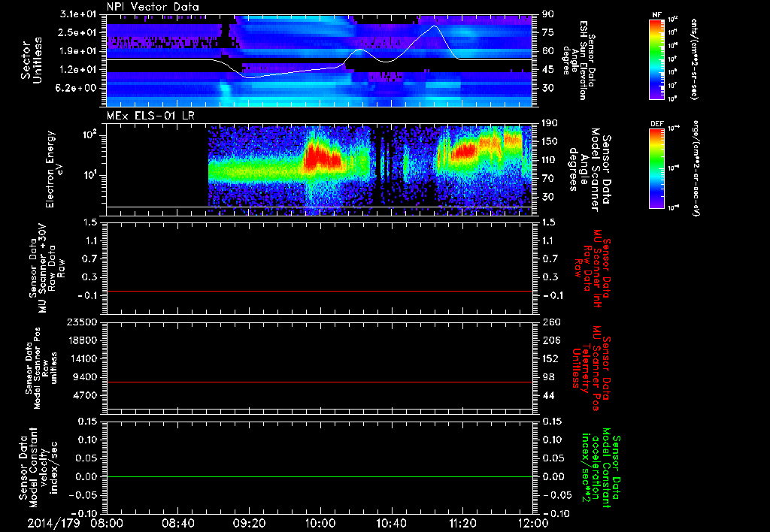Click the NF color bar gradient
This screenshot has height=532, width=770.
click(x=657, y=59)
